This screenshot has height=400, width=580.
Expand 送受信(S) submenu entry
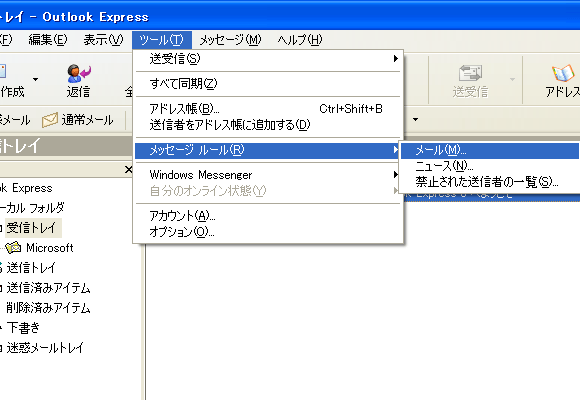tap(269, 59)
